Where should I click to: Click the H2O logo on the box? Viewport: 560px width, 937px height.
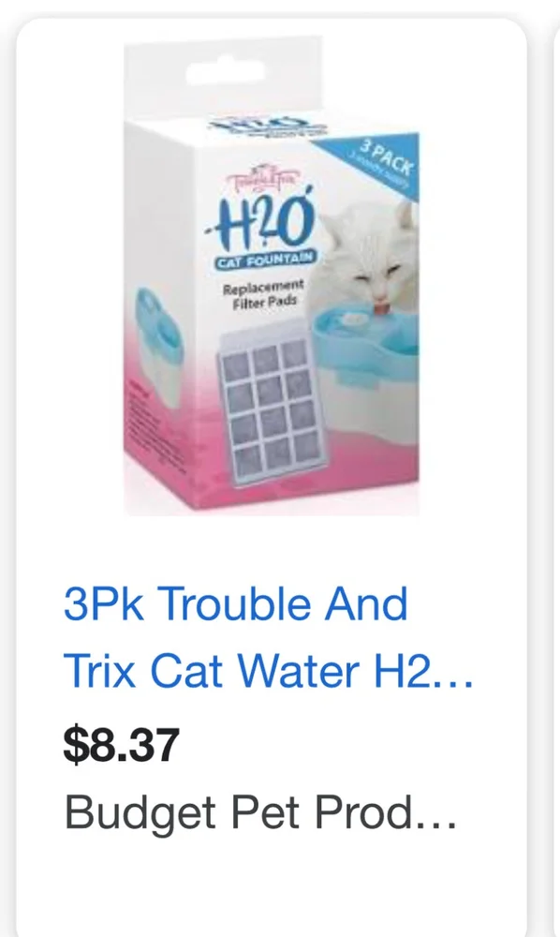coord(263,222)
